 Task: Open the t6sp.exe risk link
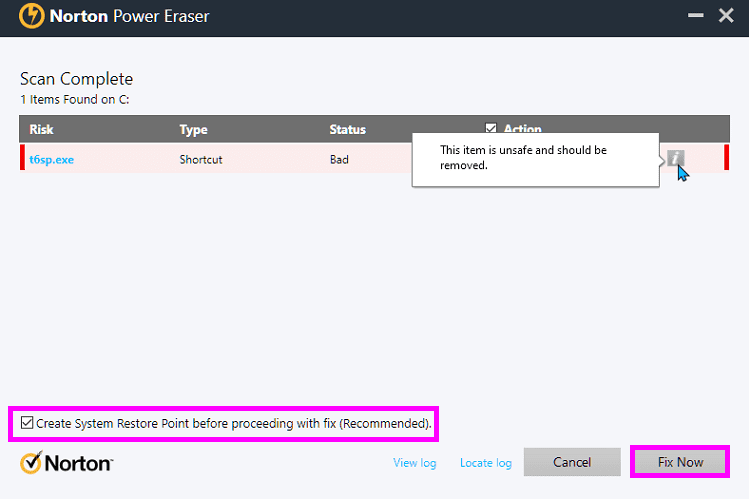click(x=52, y=159)
